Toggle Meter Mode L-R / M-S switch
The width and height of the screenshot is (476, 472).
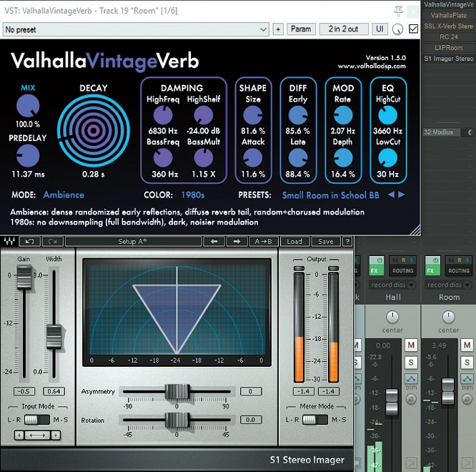pos(315,420)
